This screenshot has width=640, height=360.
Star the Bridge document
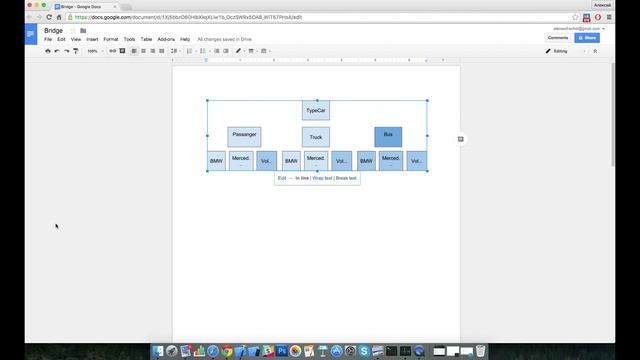pyautogui.click(x=73, y=31)
